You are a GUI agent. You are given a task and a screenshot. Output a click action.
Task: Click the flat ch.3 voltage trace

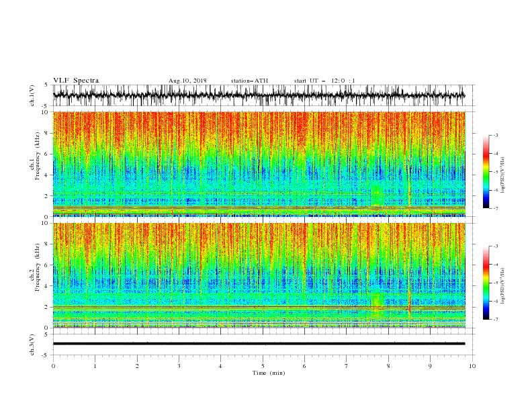point(259,344)
